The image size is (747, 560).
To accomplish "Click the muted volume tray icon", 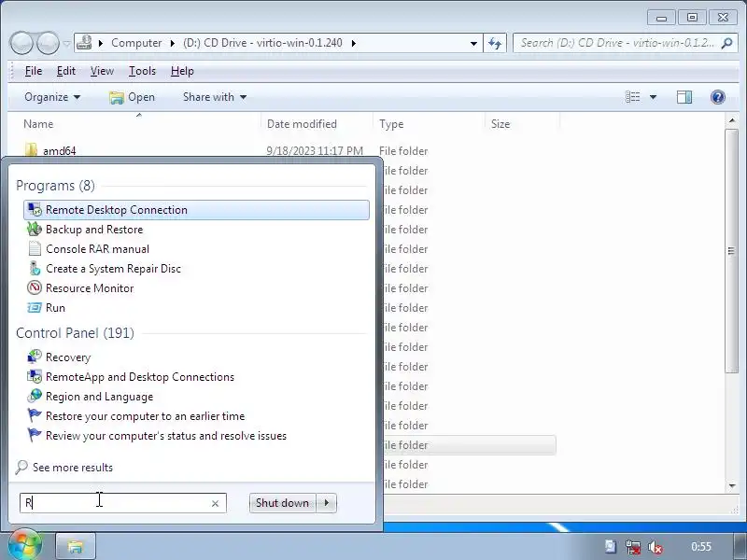I will point(655,547).
